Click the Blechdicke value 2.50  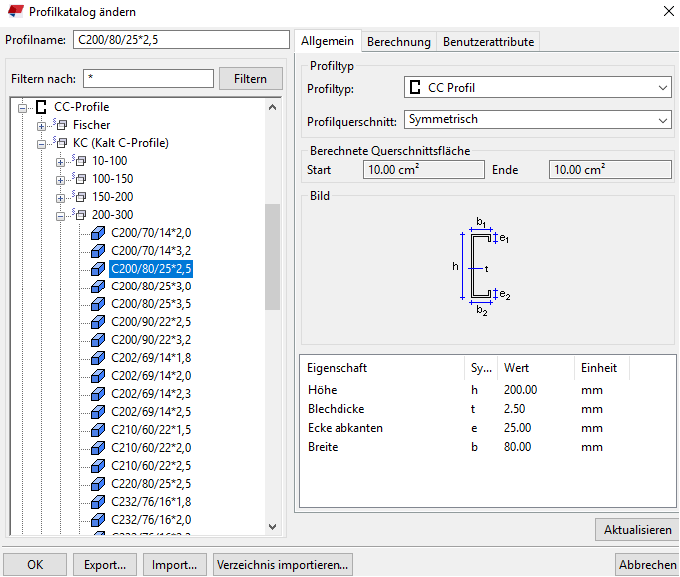pos(514,409)
